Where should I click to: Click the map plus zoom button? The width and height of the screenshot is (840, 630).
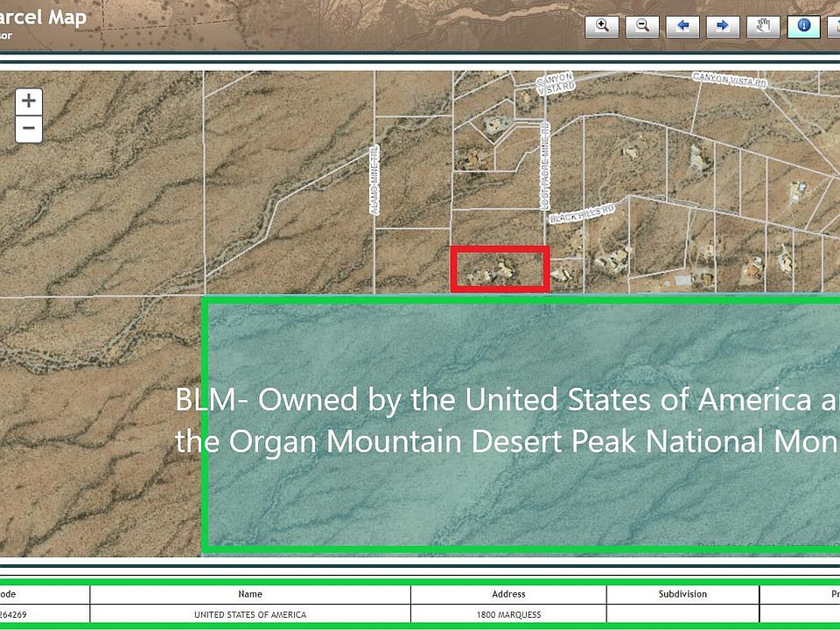click(x=29, y=101)
